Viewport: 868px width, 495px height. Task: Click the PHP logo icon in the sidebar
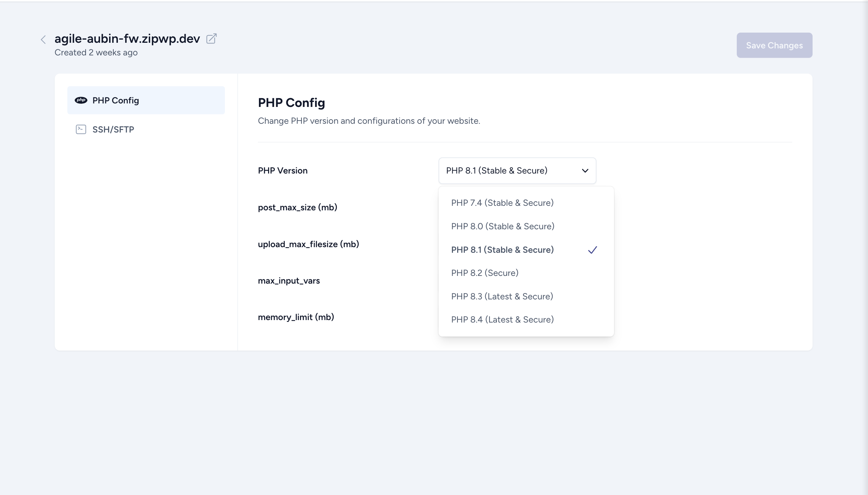click(x=81, y=100)
